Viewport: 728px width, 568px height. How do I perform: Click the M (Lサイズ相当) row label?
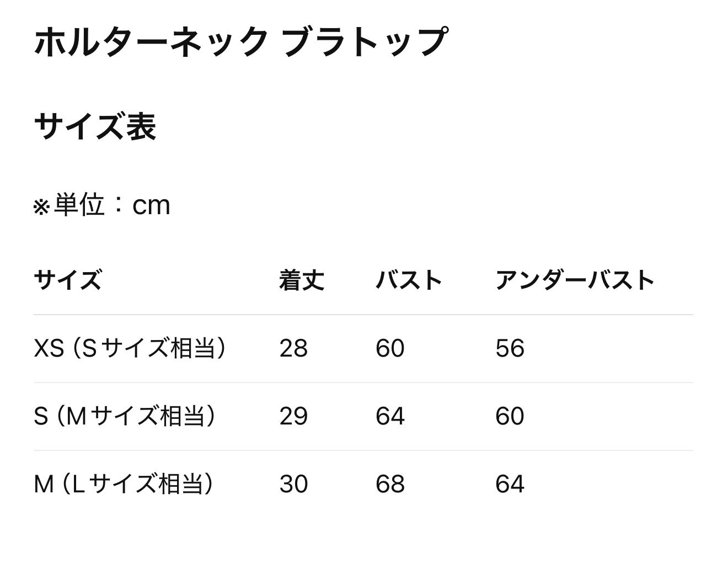pos(124,484)
